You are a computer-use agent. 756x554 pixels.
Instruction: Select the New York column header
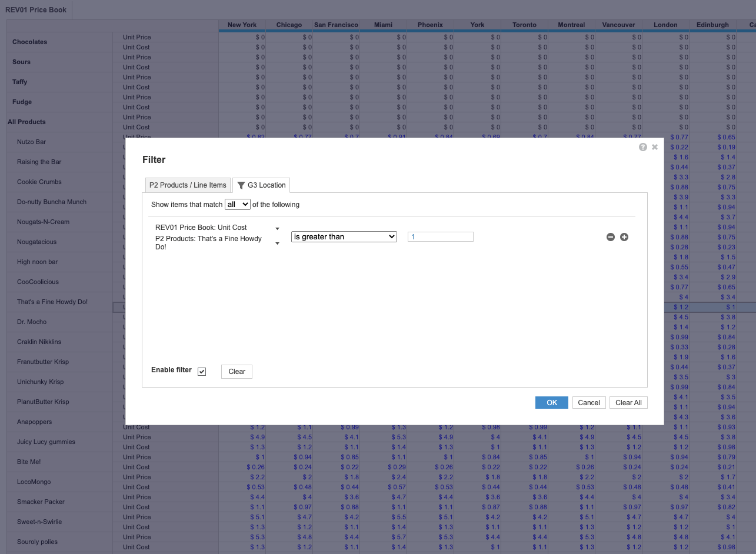[x=242, y=25]
